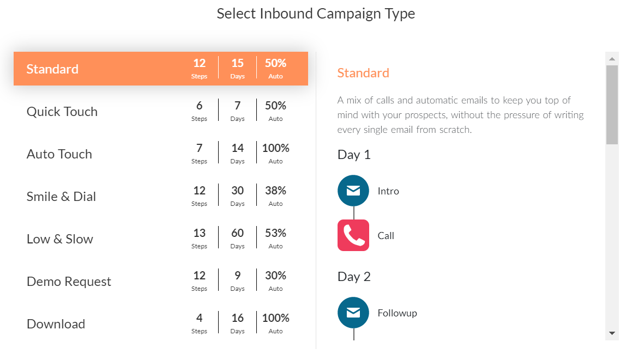
Task: Click the Followup step label
Action: 397,313
